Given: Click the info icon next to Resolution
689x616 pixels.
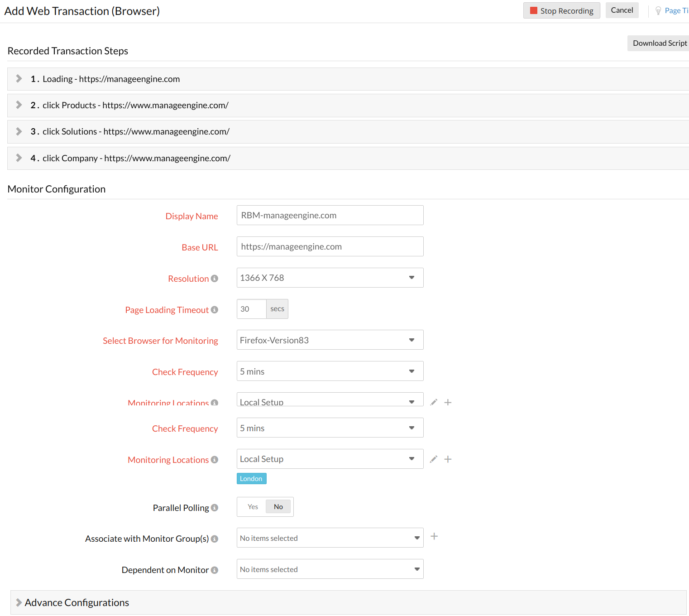Looking at the screenshot, I should [214, 278].
